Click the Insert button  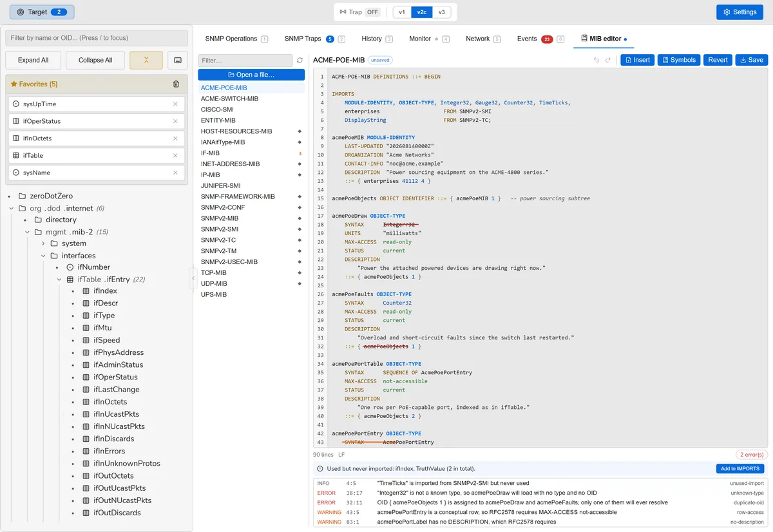pyautogui.click(x=638, y=60)
